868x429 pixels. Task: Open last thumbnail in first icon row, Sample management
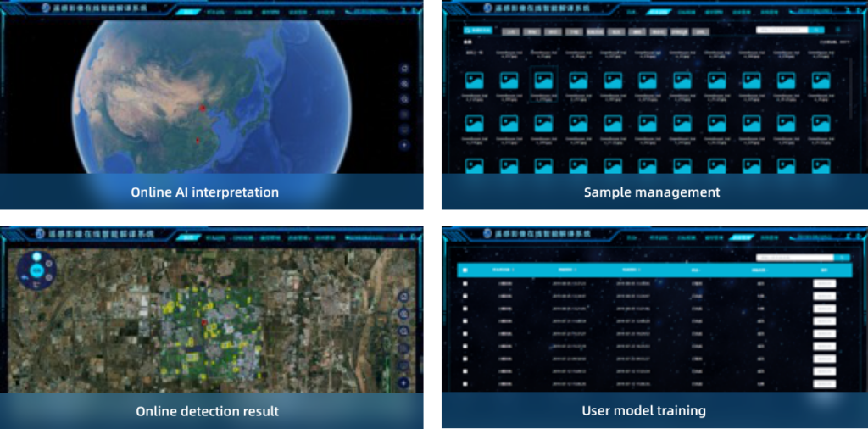click(x=821, y=81)
